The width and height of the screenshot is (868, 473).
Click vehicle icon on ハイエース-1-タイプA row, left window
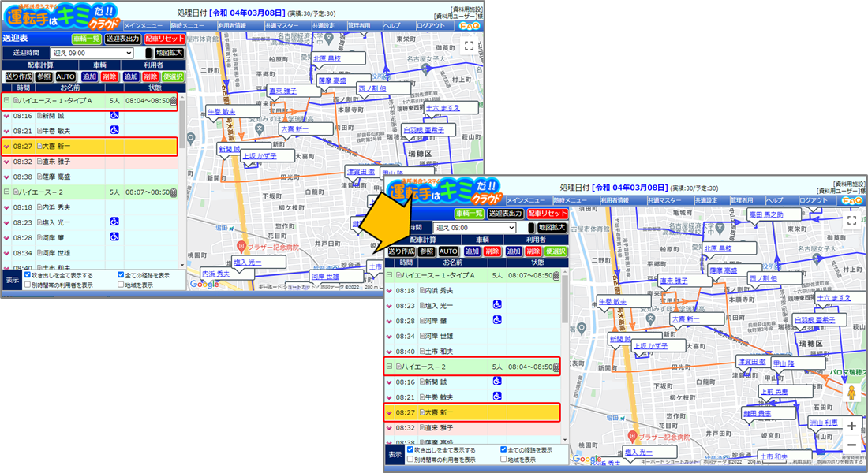pyautogui.click(x=174, y=101)
